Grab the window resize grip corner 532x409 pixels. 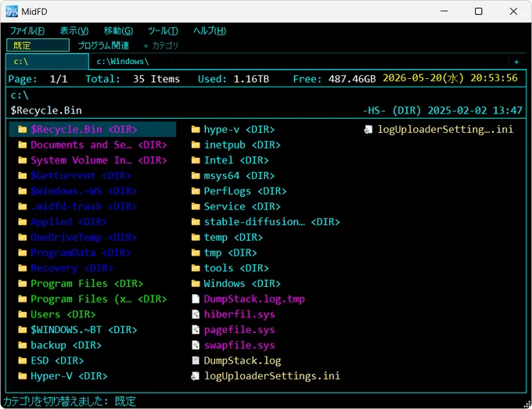[527, 404]
